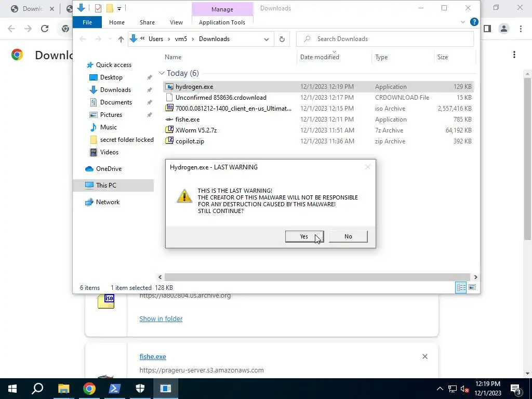
Task: Open Videos in navigation pane
Action: click(109, 152)
